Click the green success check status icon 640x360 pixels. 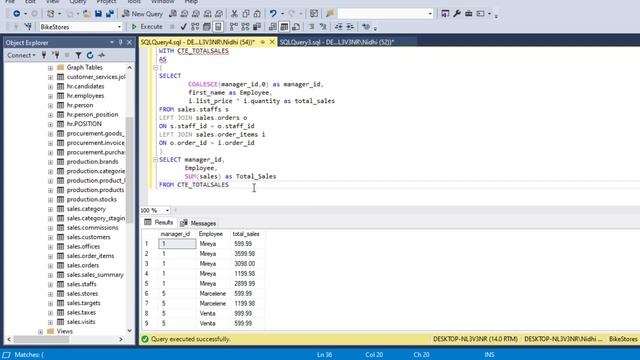coord(145,339)
